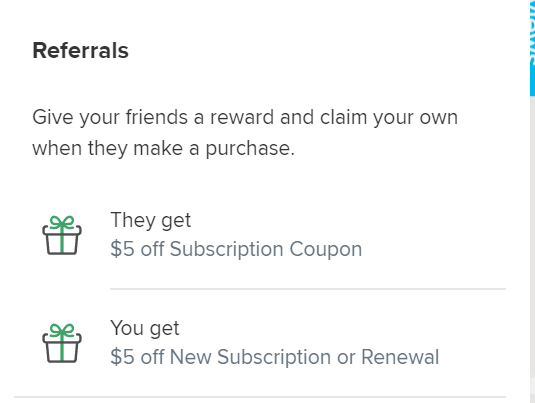Viewport: 535px width, 403px height.
Task: Click the green ribbon bow on the You get gift
Action: [62, 330]
